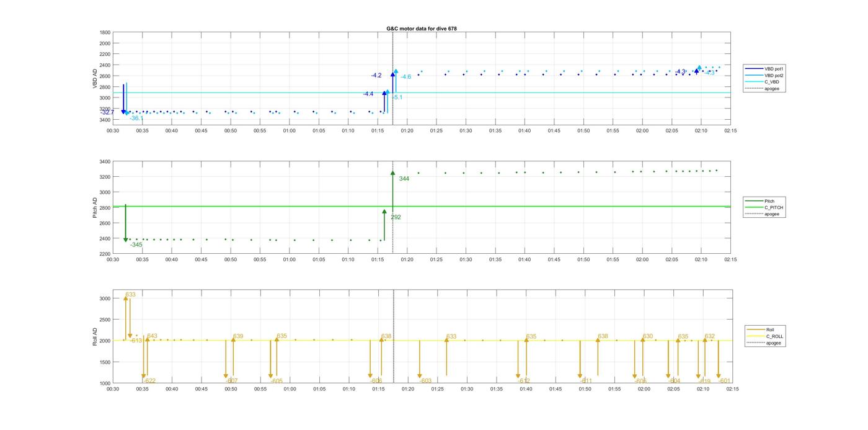Click the '-4.6' VBD annotation
The width and height of the screenshot is (868, 430).
point(405,77)
